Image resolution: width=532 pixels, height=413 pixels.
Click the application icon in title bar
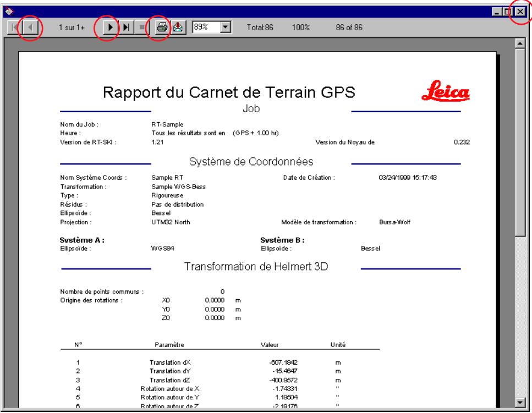pyautogui.click(x=9, y=12)
